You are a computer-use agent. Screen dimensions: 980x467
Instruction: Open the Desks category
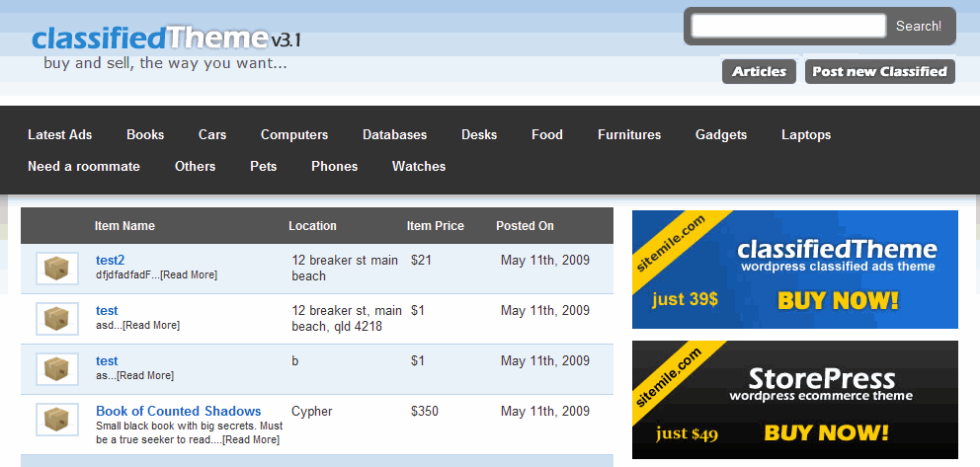(x=479, y=135)
